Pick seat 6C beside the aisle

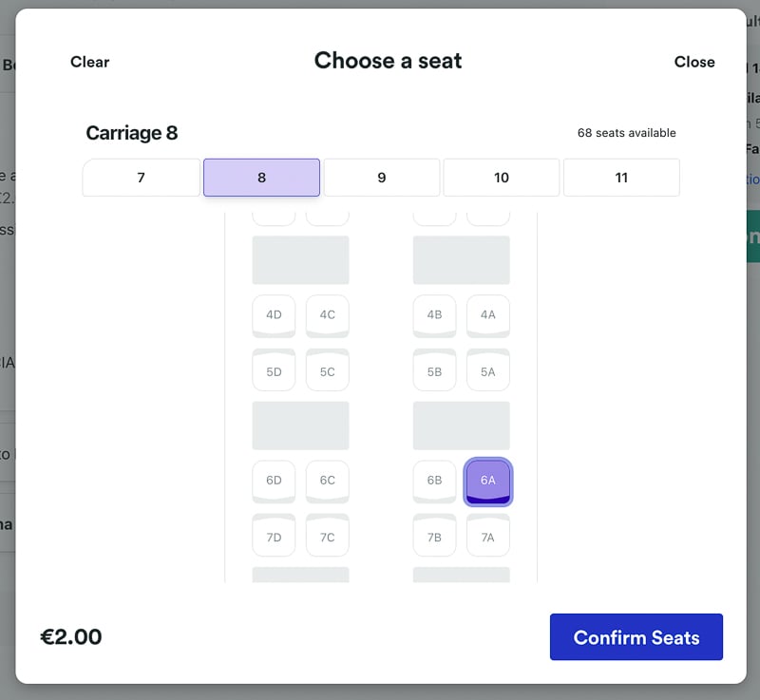[328, 481]
